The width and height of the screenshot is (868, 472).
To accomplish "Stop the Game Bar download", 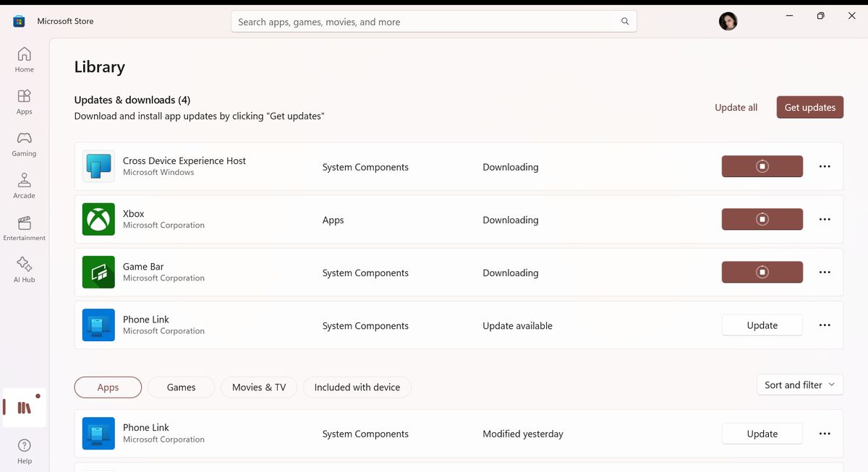I will click(x=762, y=272).
